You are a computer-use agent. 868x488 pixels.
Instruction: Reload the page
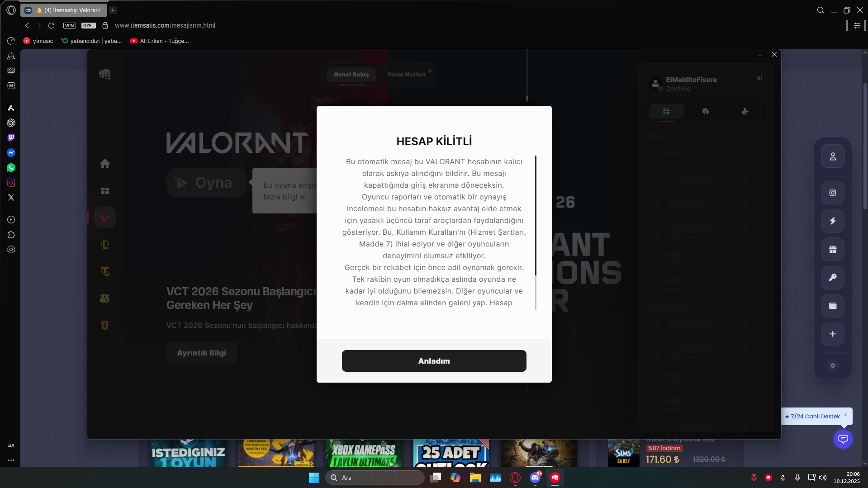[51, 25]
